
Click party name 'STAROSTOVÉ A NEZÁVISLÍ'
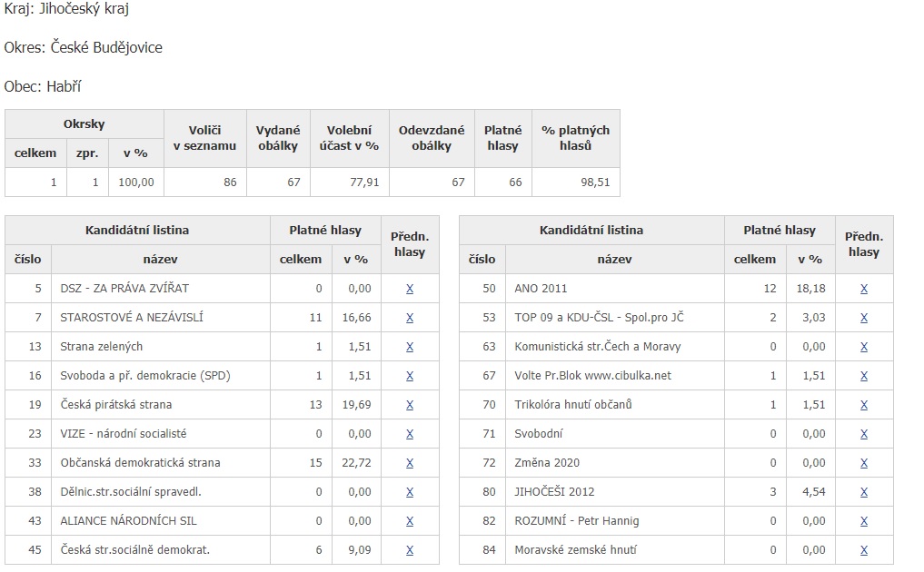pos(132,318)
